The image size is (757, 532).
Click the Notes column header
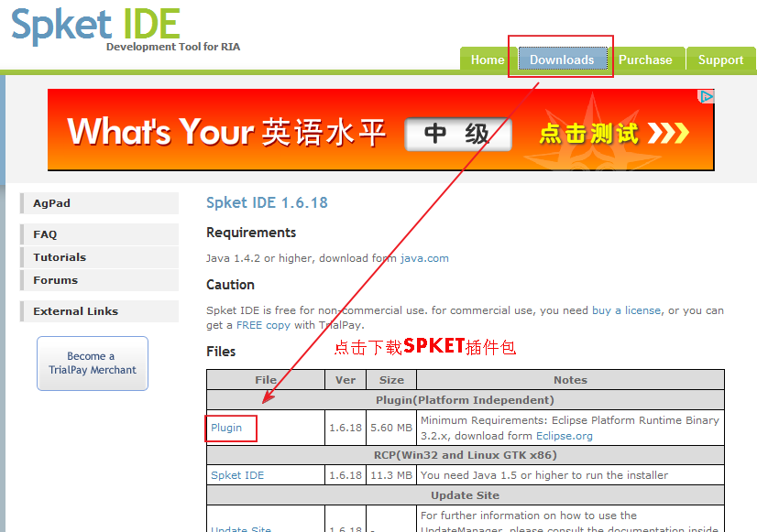pos(570,380)
